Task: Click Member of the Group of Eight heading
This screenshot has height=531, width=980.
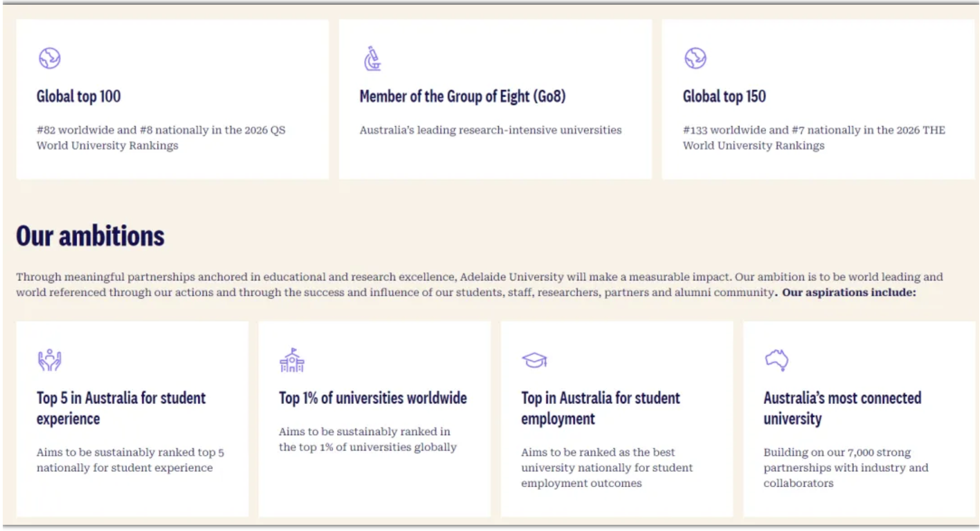Action: 463,96
